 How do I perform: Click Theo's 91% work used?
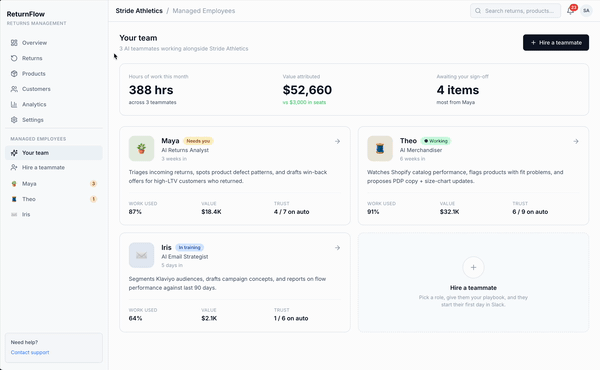(x=373, y=212)
